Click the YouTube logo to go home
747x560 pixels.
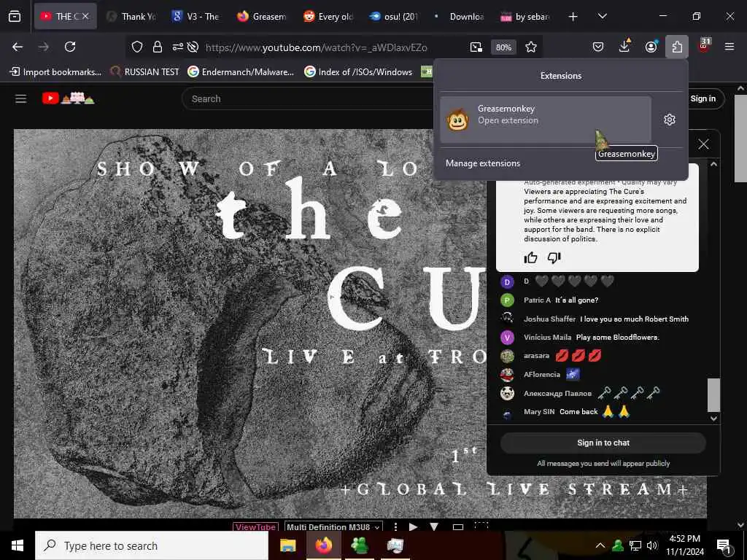[68, 98]
